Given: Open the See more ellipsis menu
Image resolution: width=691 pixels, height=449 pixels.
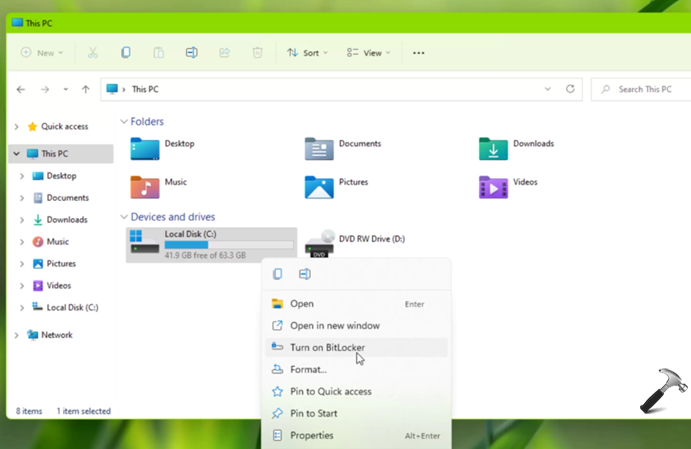Looking at the screenshot, I should click(x=419, y=53).
